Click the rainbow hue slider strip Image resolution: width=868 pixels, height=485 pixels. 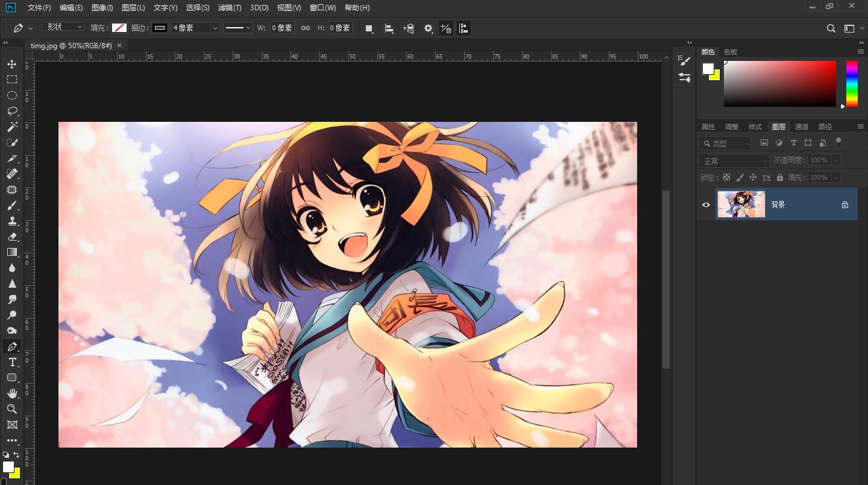coord(852,84)
